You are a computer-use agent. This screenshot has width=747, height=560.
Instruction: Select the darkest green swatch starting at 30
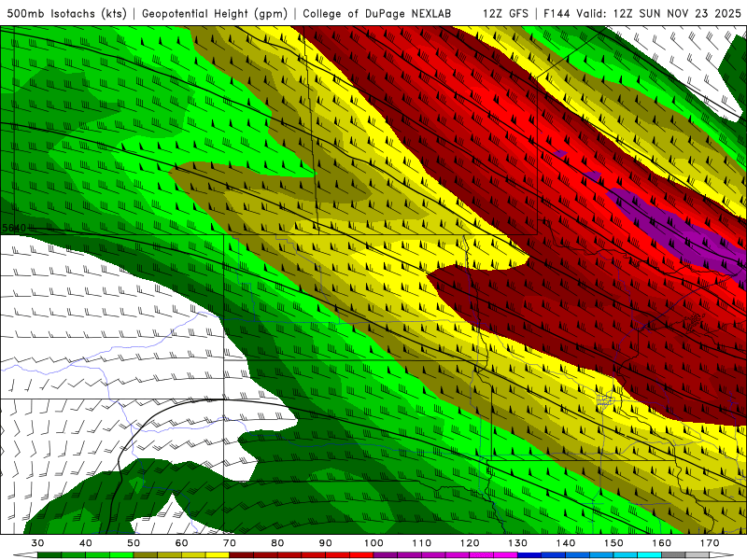[49, 554]
